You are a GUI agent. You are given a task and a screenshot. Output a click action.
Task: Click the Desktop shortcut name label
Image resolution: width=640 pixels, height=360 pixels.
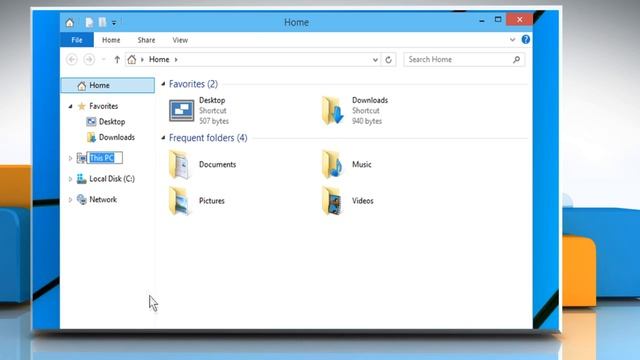(x=212, y=100)
